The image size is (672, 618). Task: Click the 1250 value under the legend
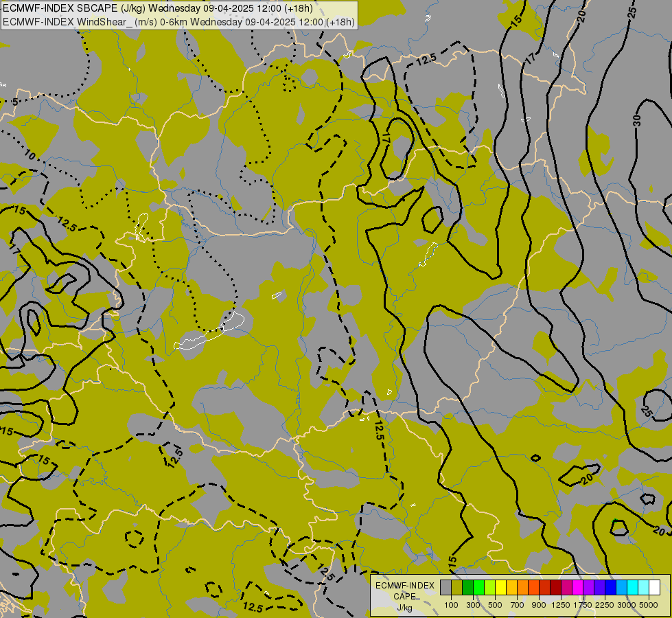561,605
